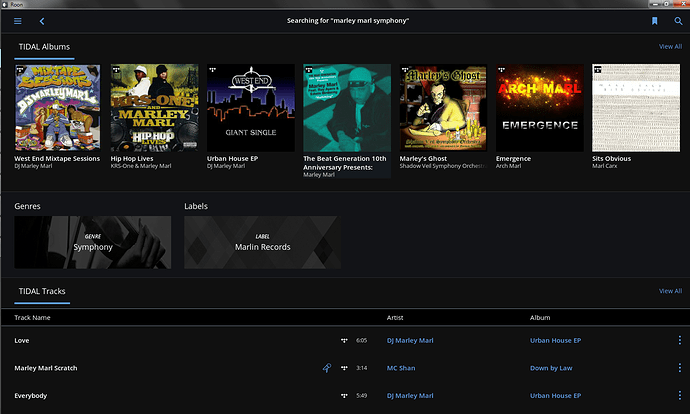Go back with the left arrow

42,21
